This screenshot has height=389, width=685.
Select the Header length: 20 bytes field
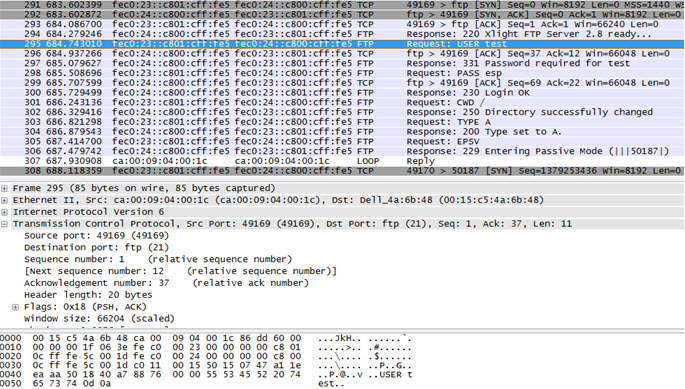tap(88, 295)
